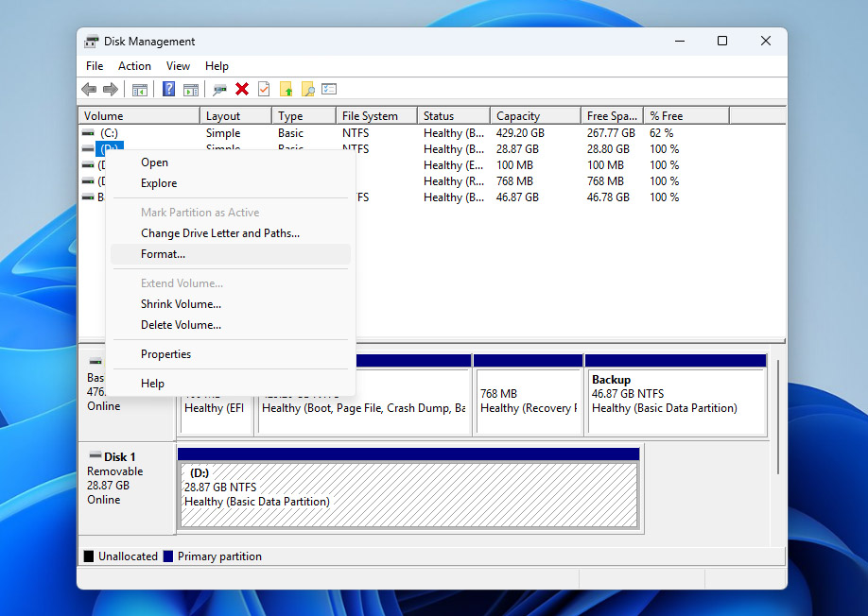868x616 pixels.
Task: Select Change Drive Letter and Paths
Action: [231, 233]
